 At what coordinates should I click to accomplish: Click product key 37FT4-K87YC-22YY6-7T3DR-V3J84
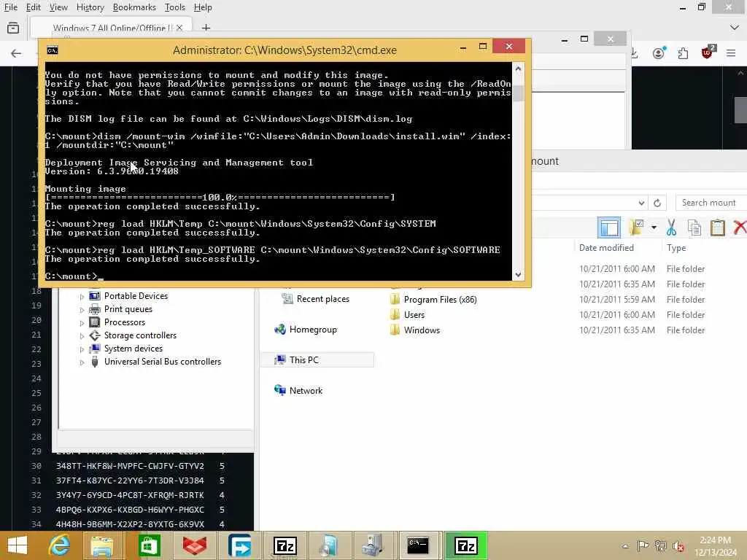(130, 481)
